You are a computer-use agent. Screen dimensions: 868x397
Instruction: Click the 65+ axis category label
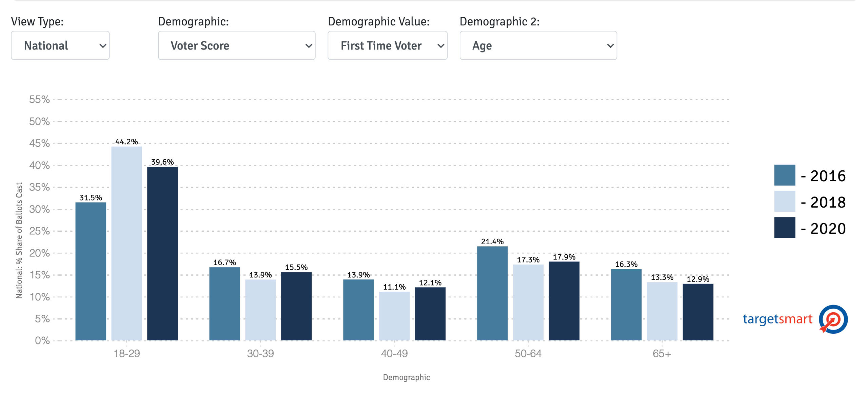pyautogui.click(x=662, y=354)
